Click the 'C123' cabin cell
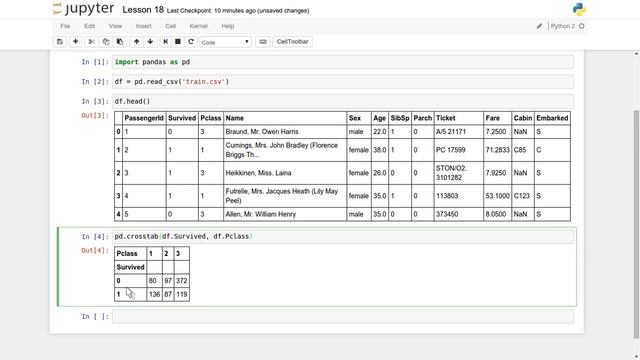This screenshot has width=640, height=360. 523,196
